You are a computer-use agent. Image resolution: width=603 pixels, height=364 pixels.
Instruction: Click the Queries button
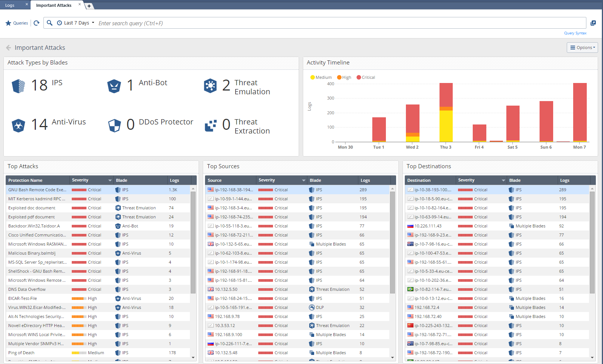(x=17, y=23)
